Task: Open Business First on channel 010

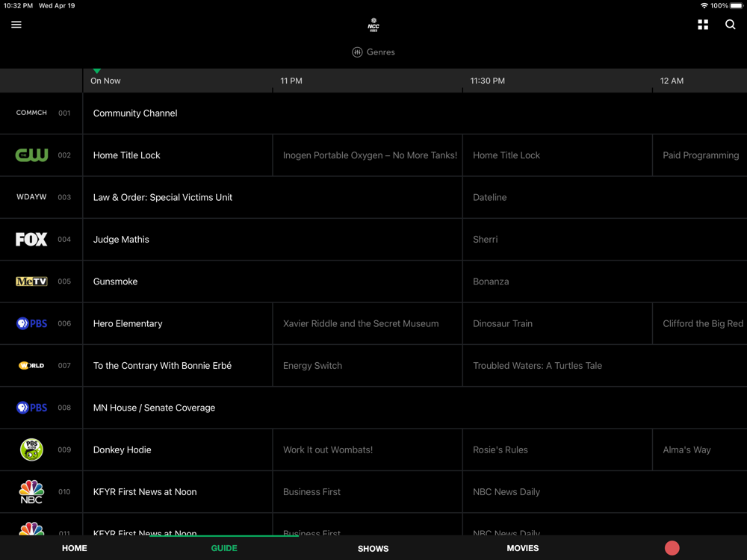Action: click(x=368, y=492)
